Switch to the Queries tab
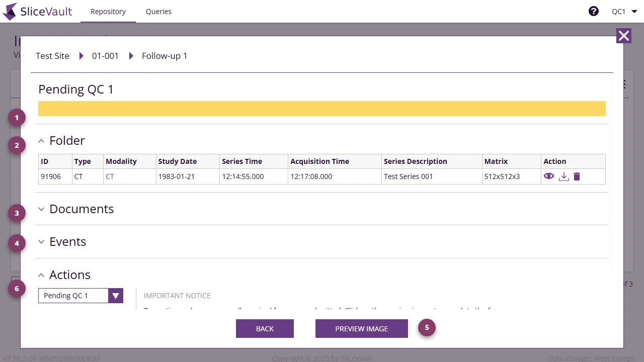Image resolution: width=644 pixels, height=362 pixels. pos(158,11)
